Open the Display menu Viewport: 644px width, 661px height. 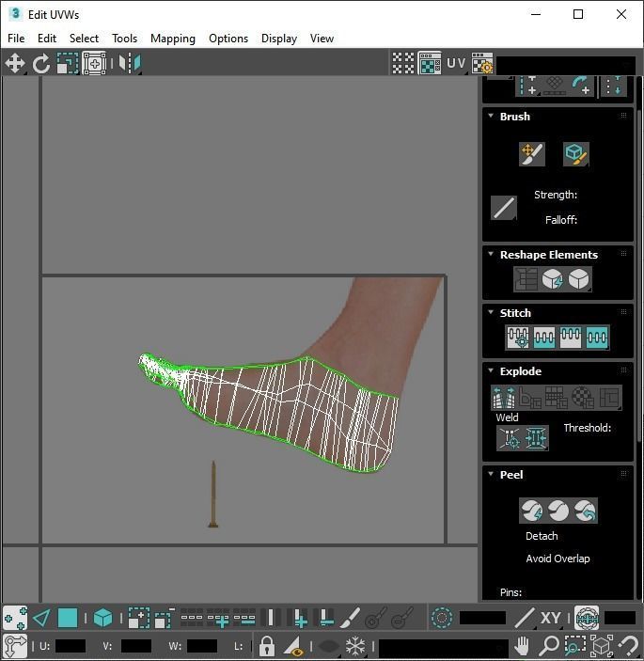pos(279,39)
